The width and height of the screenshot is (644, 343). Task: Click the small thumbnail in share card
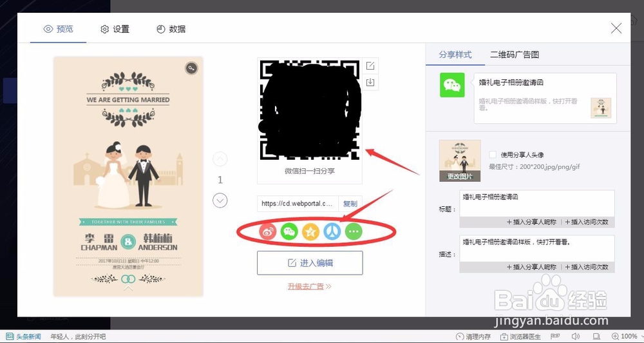601,108
